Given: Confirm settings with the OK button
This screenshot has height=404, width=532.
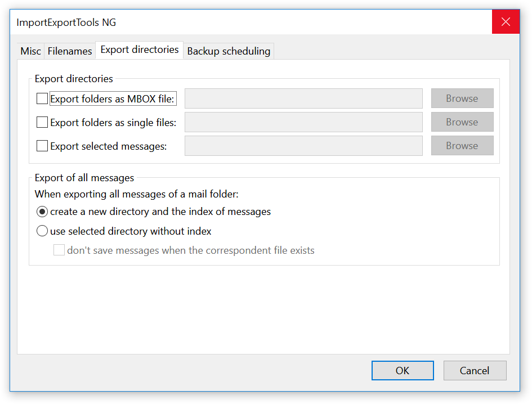Looking at the screenshot, I should (403, 370).
